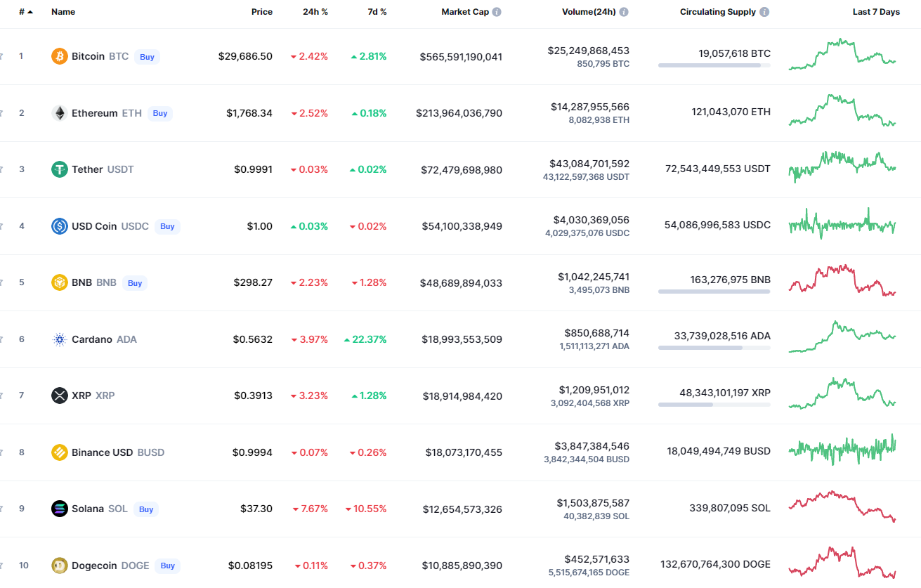This screenshot has height=588, width=921.
Task: Sort by the 7d % column header
Action: pyautogui.click(x=376, y=12)
